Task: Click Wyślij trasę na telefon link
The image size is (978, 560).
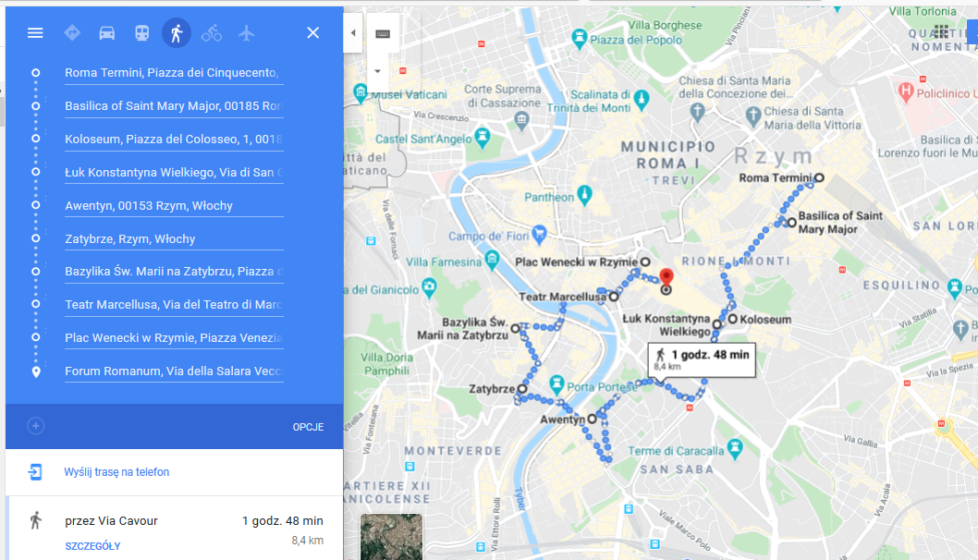Action: pyautogui.click(x=116, y=472)
